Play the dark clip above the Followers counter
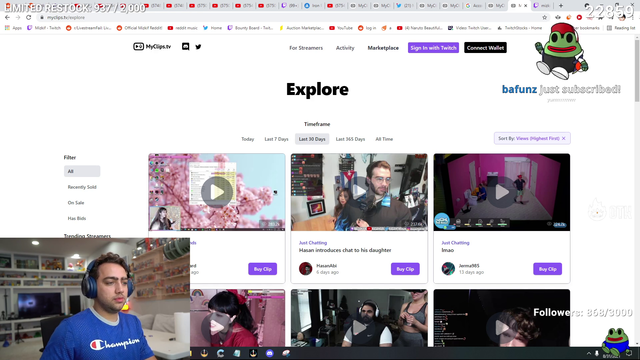The width and height of the screenshot is (640, 360). [502, 327]
